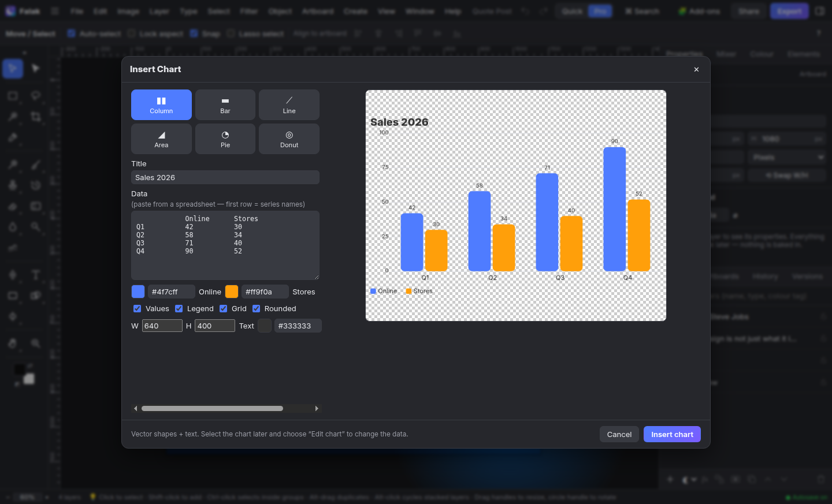The image size is (832, 504).
Task: Open the Filter menu
Action: point(249,11)
